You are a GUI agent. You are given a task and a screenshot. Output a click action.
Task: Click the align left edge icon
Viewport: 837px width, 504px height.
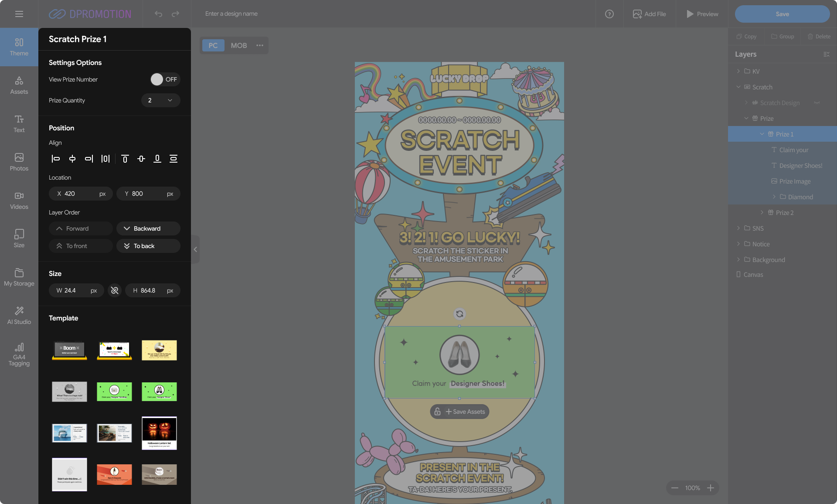pyautogui.click(x=56, y=159)
